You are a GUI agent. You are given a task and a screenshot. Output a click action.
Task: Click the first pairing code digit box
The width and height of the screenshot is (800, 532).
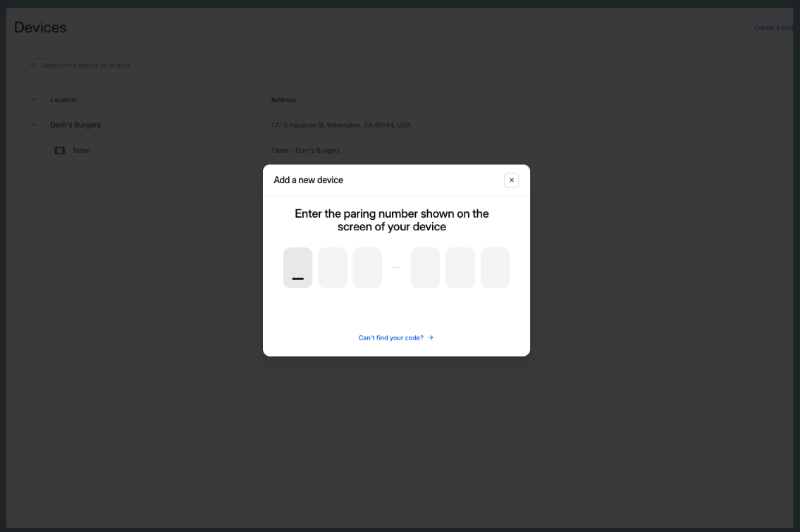[298, 268]
